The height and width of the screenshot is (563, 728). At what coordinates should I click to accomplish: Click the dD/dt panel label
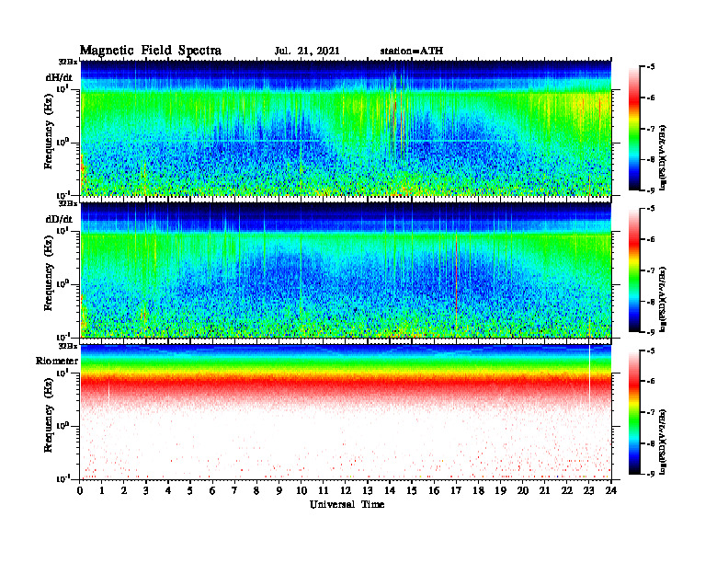click(59, 219)
